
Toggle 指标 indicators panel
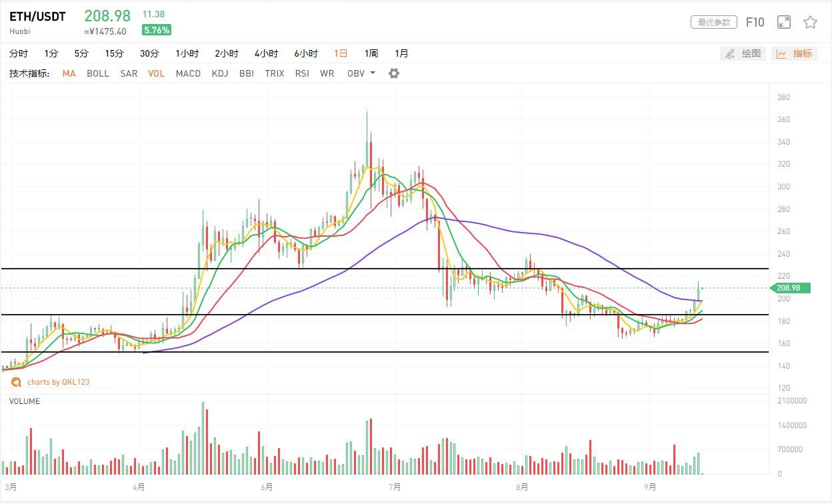tap(795, 53)
